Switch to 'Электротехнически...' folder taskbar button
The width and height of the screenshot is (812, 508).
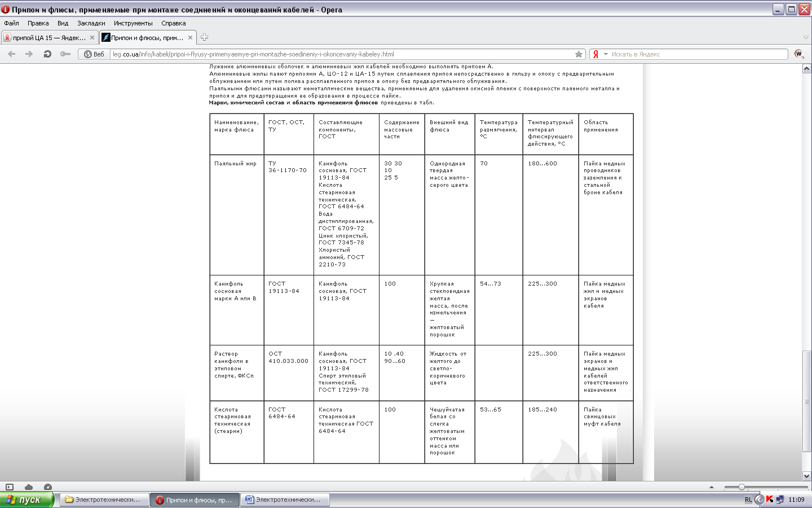pos(104,500)
